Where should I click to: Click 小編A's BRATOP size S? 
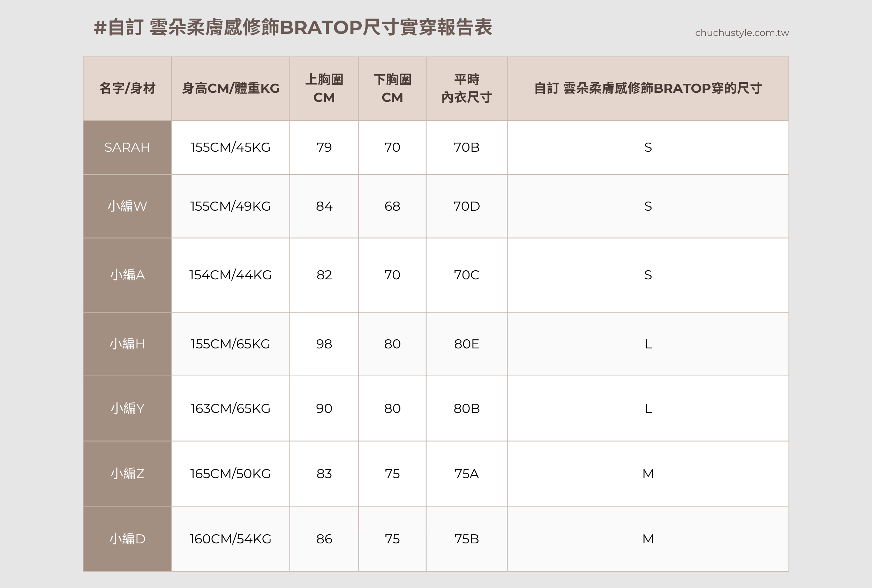pos(648,275)
